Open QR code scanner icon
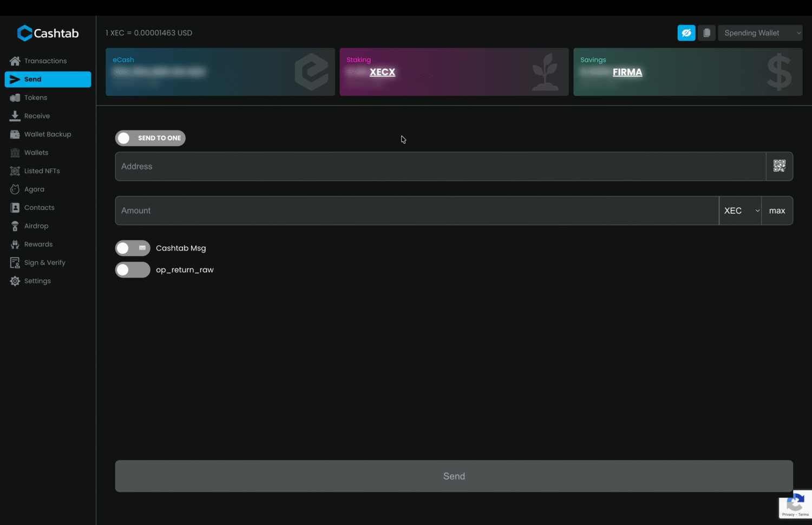The width and height of the screenshot is (812, 525). point(779,166)
